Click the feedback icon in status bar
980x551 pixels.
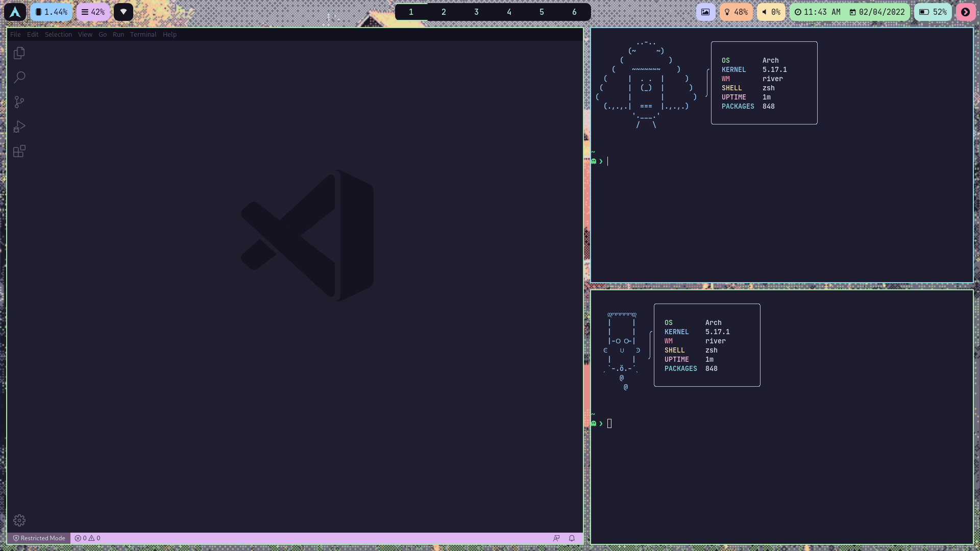coord(556,538)
